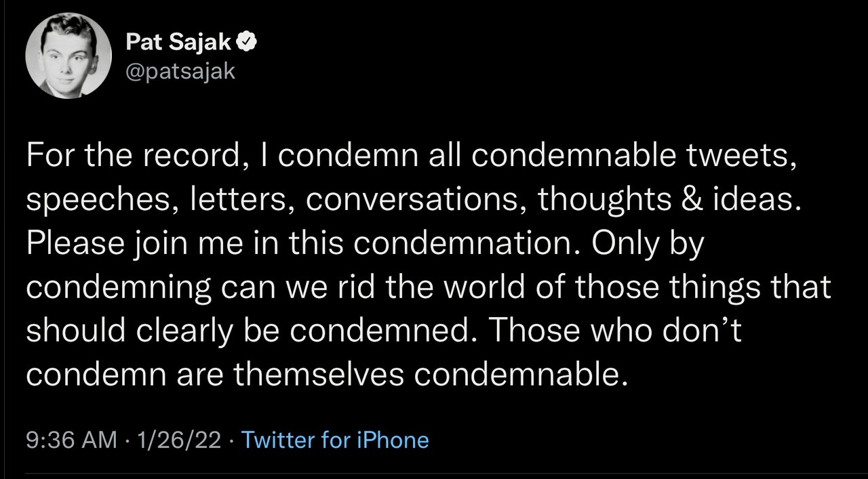Click the 9:36 AM timestamp

pos(71,440)
